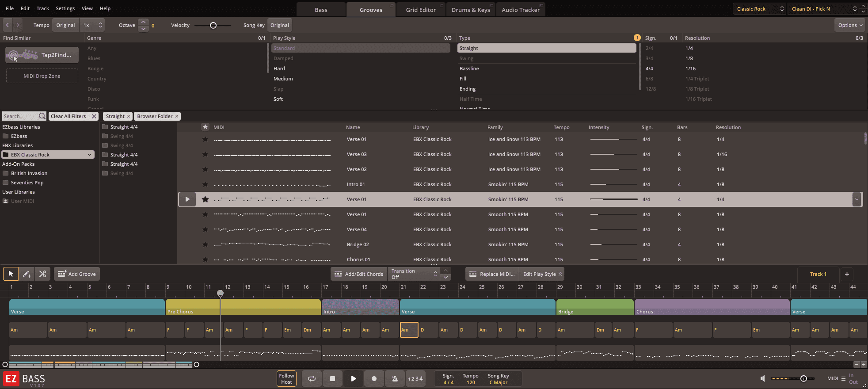
Task: Adjust the master volume slider
Action: point(803,378)
